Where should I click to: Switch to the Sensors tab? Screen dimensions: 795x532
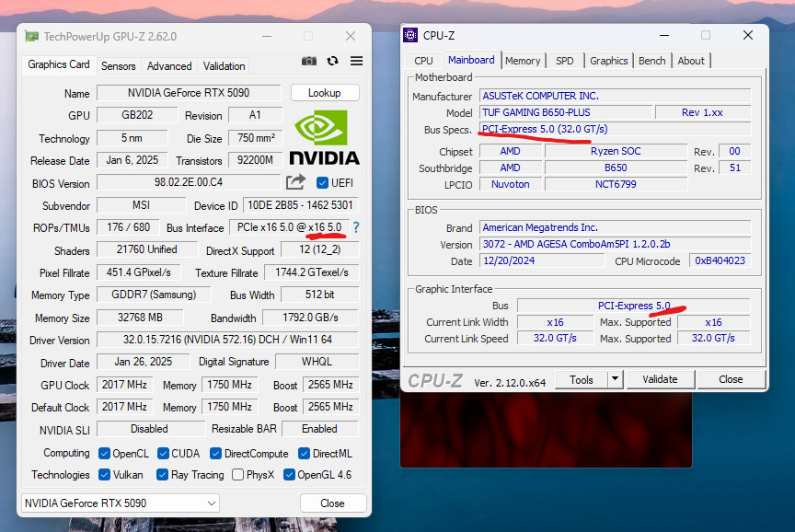pos(118,66)
